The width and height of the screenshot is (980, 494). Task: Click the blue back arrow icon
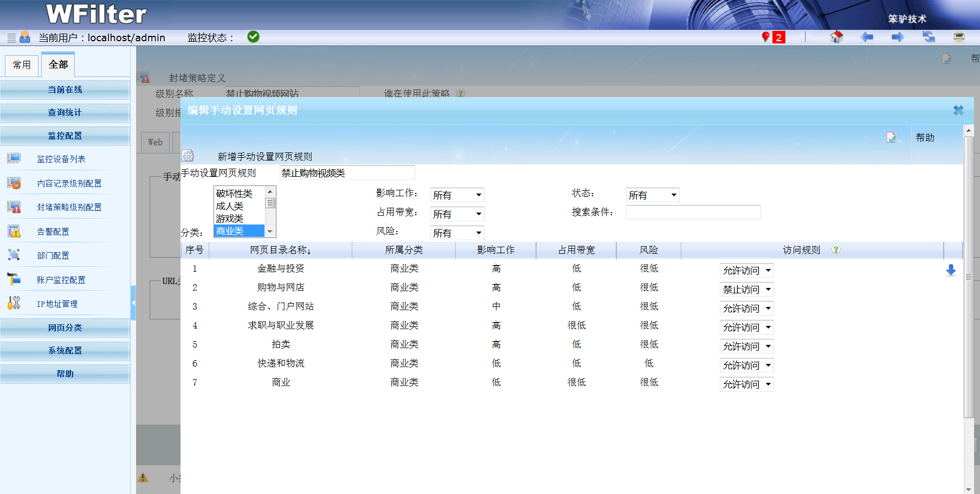[867, 37]
